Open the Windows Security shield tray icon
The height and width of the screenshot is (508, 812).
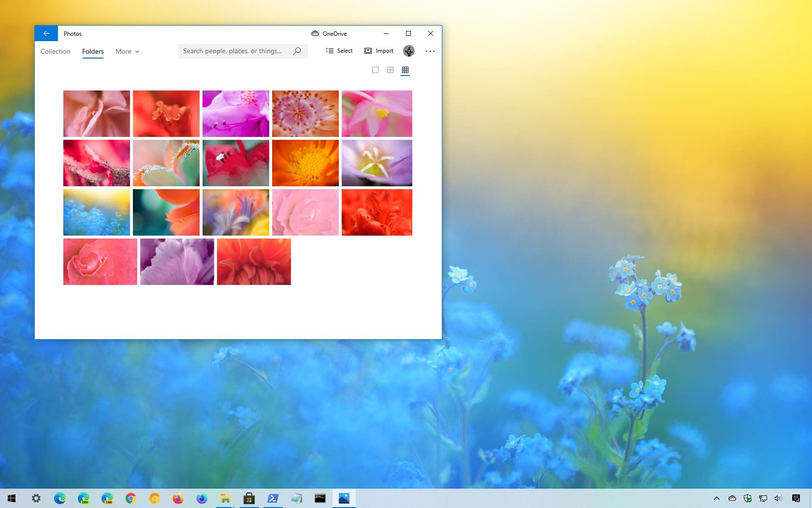pos(748,498)
